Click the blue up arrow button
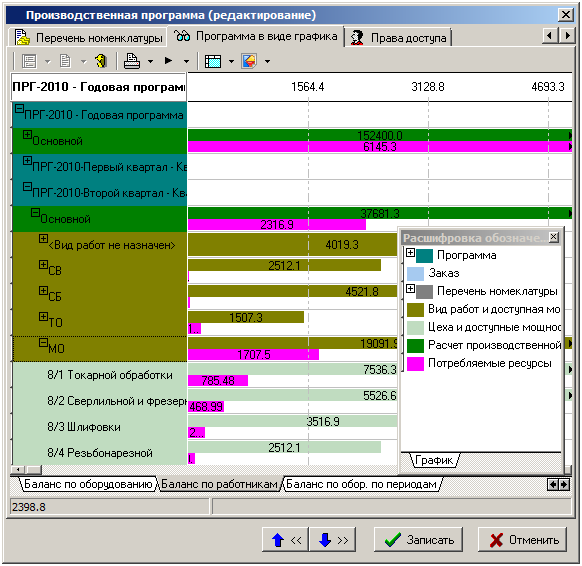This screenshot has height=566, width=582. click(285, 540)
